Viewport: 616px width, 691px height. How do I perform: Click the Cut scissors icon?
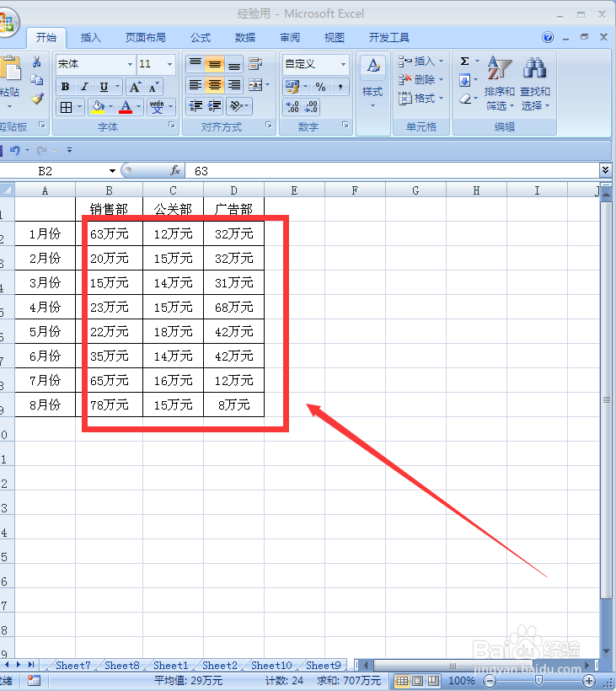point(36,62)
